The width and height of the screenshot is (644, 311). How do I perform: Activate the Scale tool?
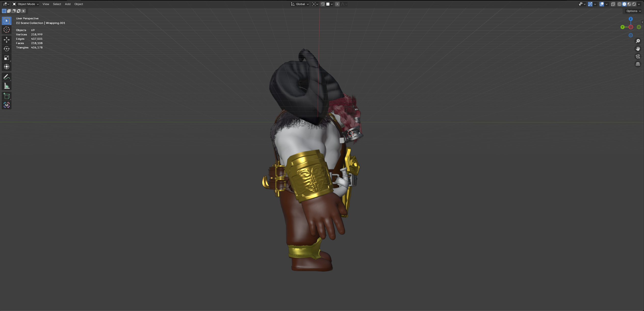[x=7, y=58]
